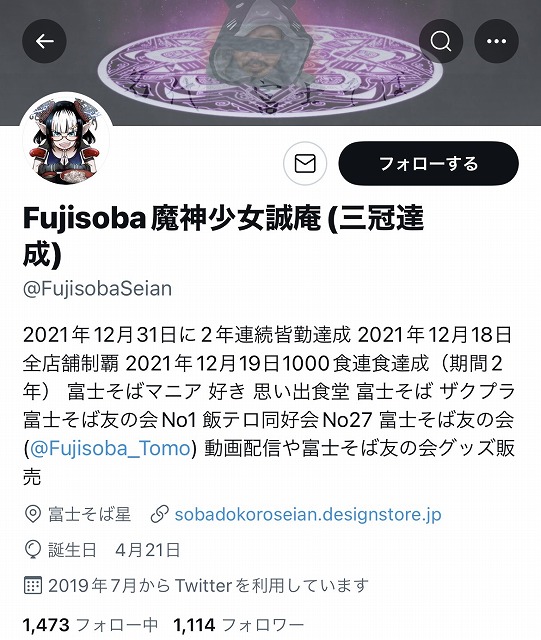The height and width of the screenshot is (640, 541).
Task: Open the 1,473 フォロー中 following list
Action: [x=90, y=624]
